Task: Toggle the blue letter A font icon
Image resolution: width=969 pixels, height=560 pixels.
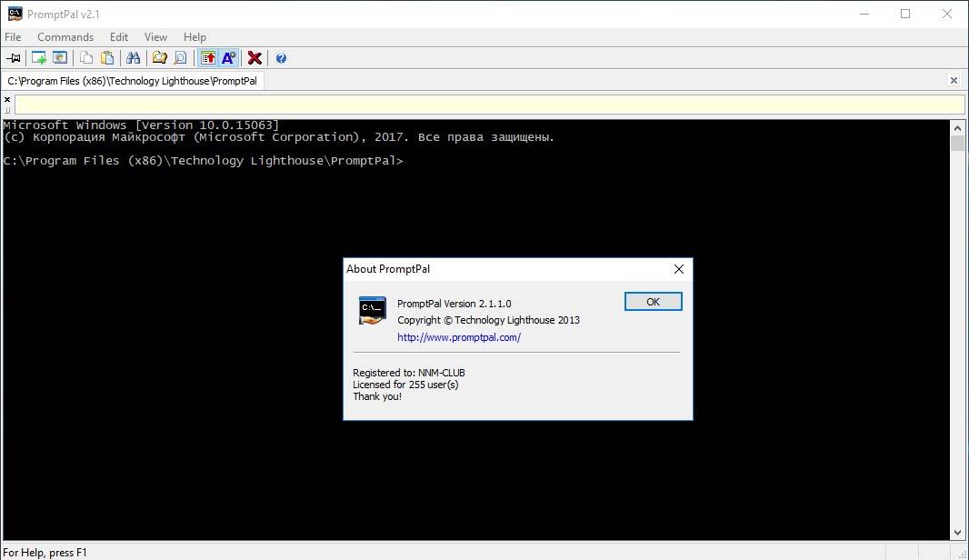Action: coord(229,58)
